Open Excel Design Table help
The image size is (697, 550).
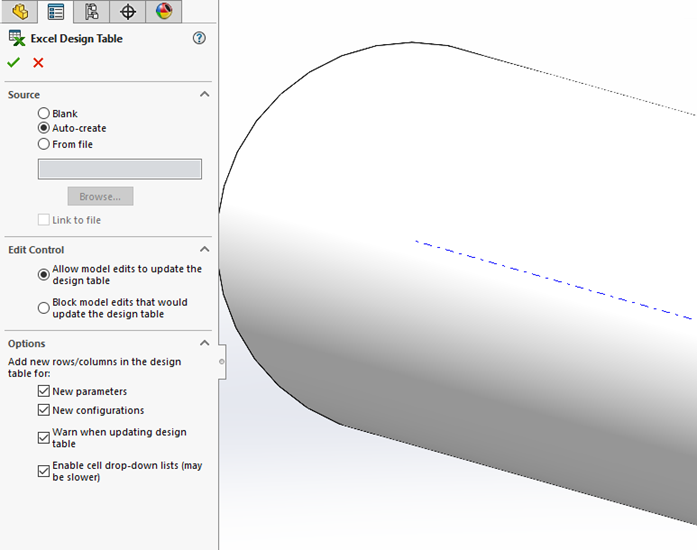199,38
